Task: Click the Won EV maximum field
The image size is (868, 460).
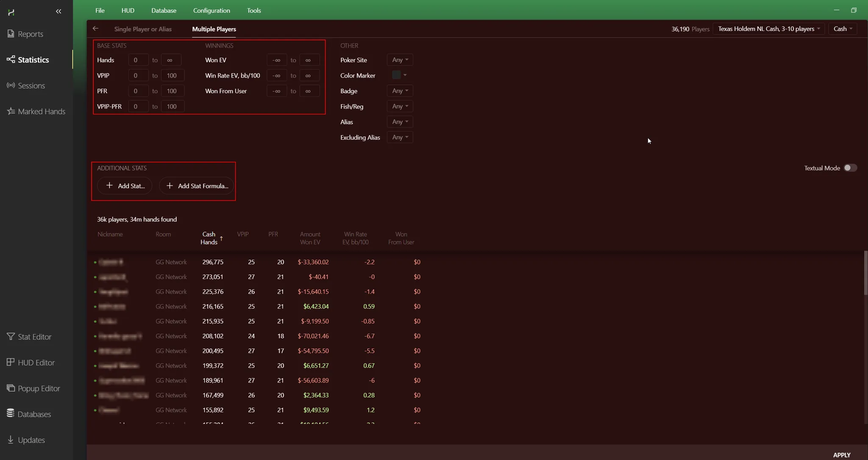Action: click(309, 60)
